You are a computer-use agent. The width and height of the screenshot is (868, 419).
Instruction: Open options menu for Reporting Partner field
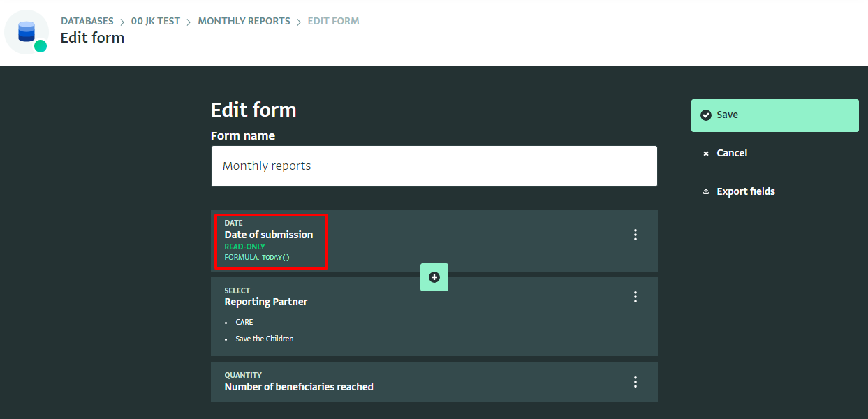pos(635,297)
